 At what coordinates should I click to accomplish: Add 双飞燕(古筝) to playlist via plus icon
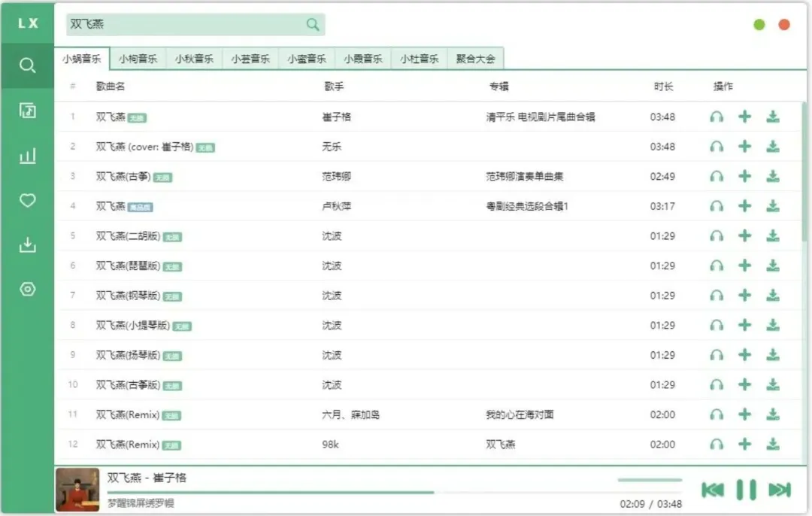(x=745, y=176)
